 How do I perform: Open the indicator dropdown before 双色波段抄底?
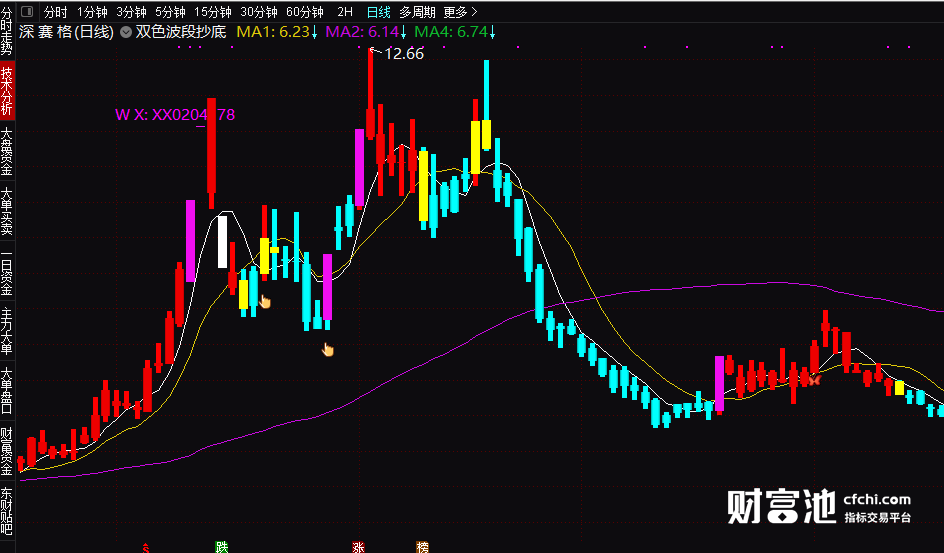pyautogui.click(x=126, y=32)
